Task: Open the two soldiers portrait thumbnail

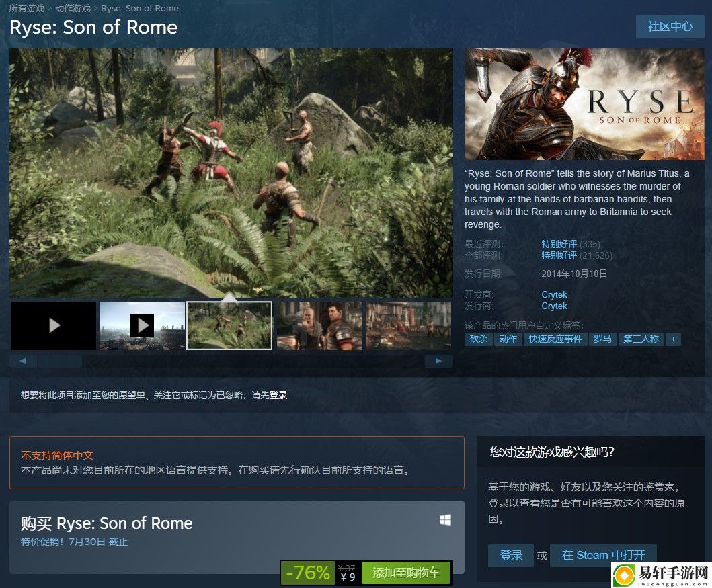Action: (x=319, y=325)
